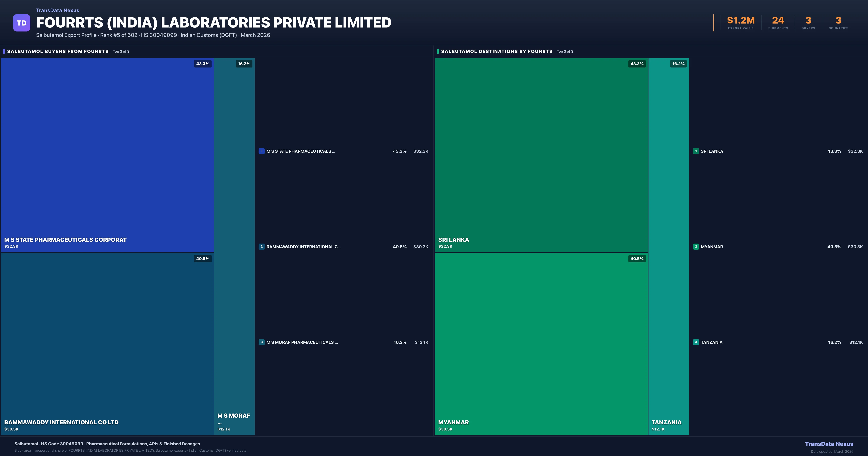Click rank 1 badge next to Sri Lanka
868x456 pixels.
[x=696, y=151]
